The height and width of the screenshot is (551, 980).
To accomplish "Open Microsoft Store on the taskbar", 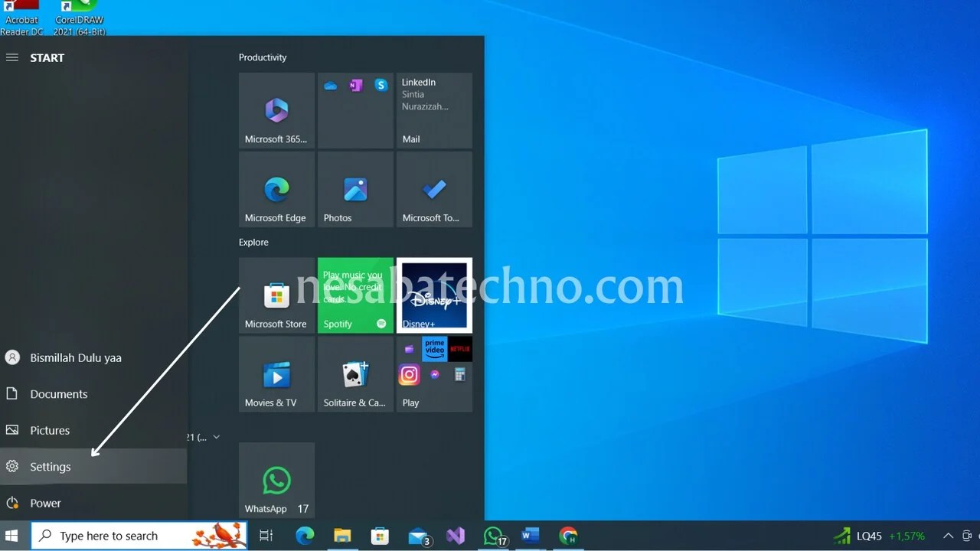I will [x=380, y=536].
